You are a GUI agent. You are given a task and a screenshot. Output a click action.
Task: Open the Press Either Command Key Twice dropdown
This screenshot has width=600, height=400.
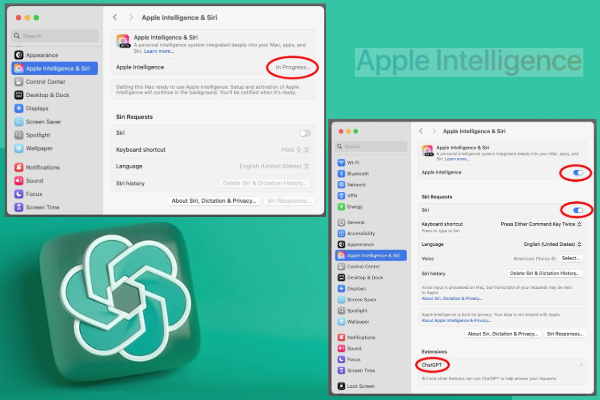[x=541, y=224]
